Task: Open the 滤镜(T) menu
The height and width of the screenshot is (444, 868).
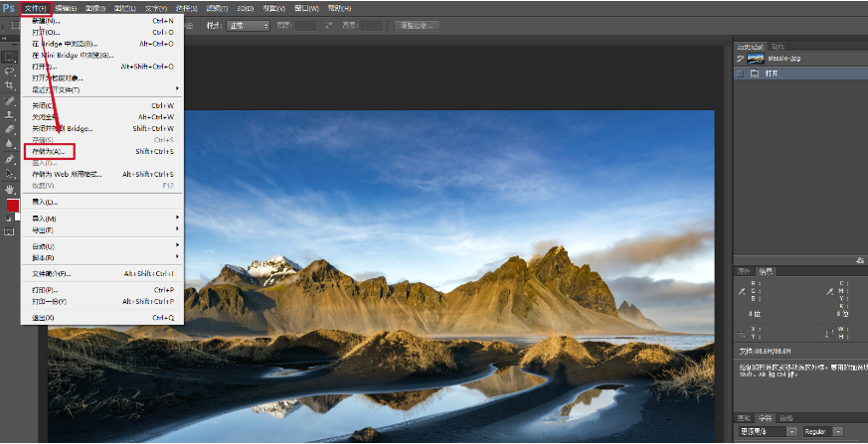Action: click(217, 8)
